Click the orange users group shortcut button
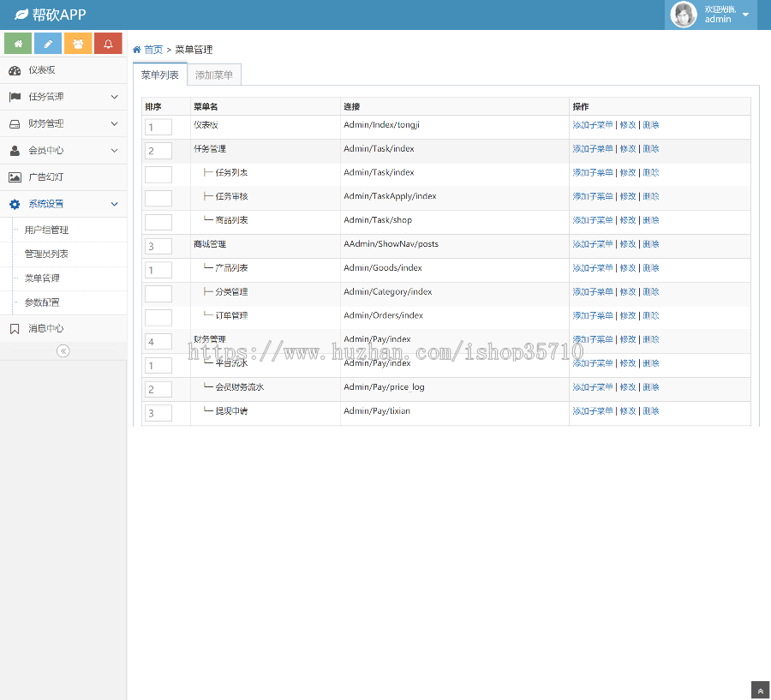The image size is (771, 700). [x=78, y=43]
